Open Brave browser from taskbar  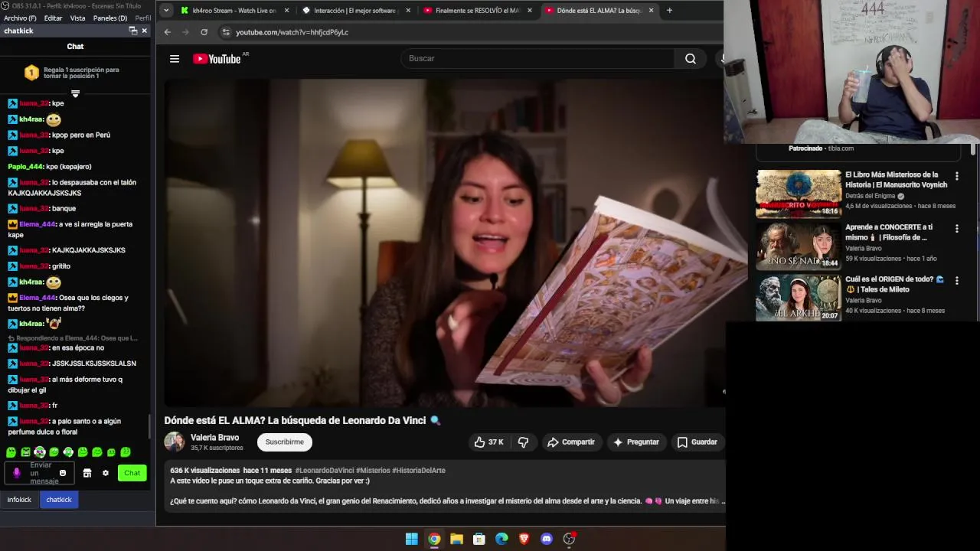524,539
